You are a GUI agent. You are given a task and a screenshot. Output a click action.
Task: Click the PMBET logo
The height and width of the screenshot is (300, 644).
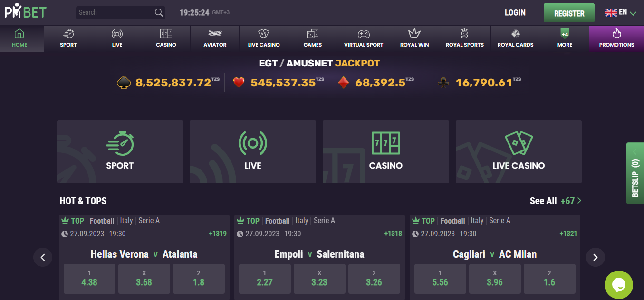pyautogui.click(x=25, y=11)
